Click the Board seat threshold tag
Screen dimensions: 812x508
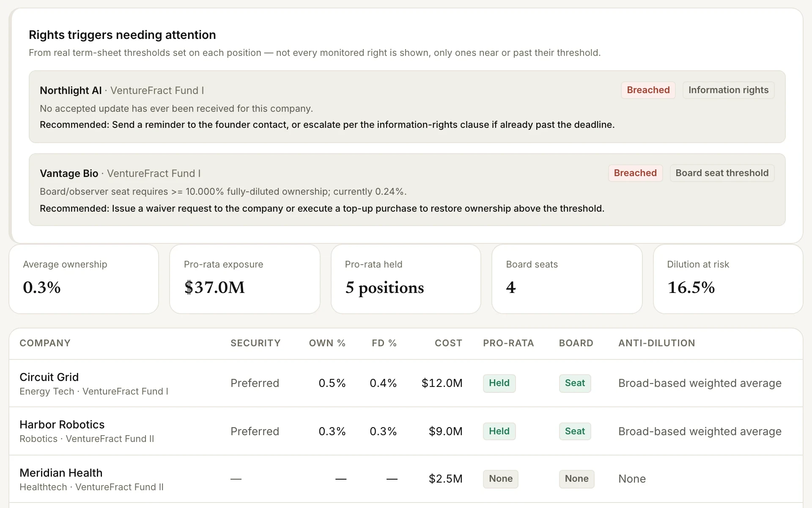722,173
